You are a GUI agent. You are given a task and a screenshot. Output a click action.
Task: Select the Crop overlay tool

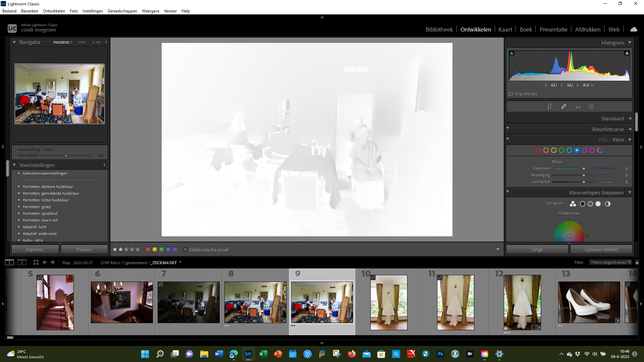coord(549,106)
